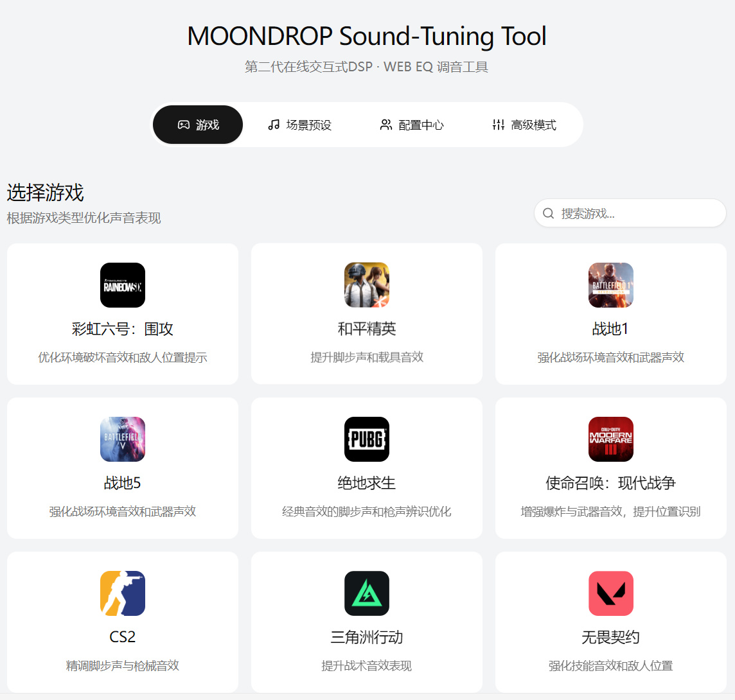Go to the 配置中心 tab

(412, 125)
